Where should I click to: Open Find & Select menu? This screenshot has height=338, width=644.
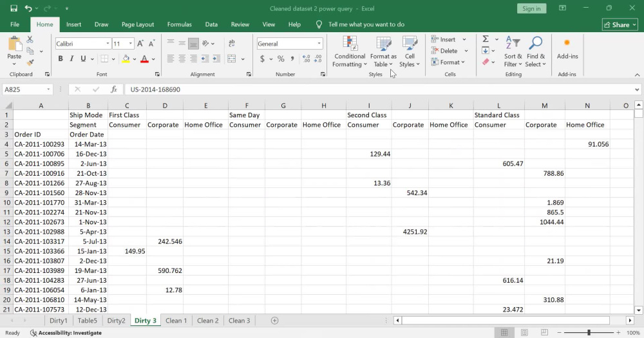tap(536, 52)
